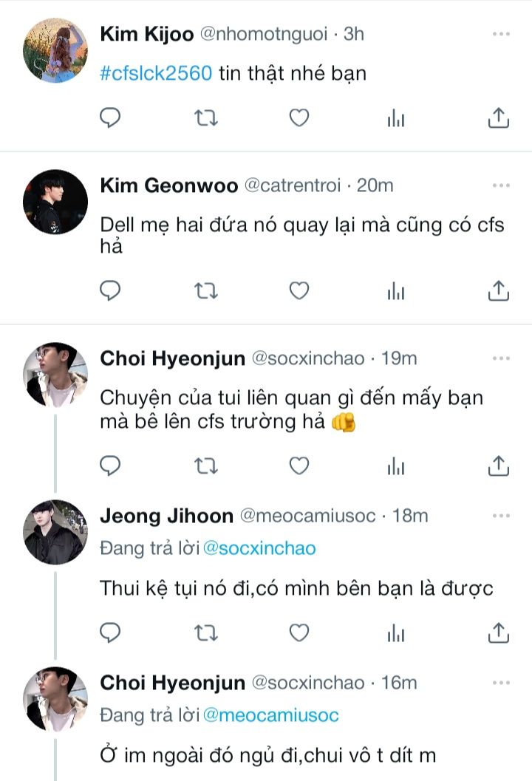Open Kim Geonwoo's profile avatar
Image resolution: width=532 pixels, height=781 pixels.
tap(55, 202)
